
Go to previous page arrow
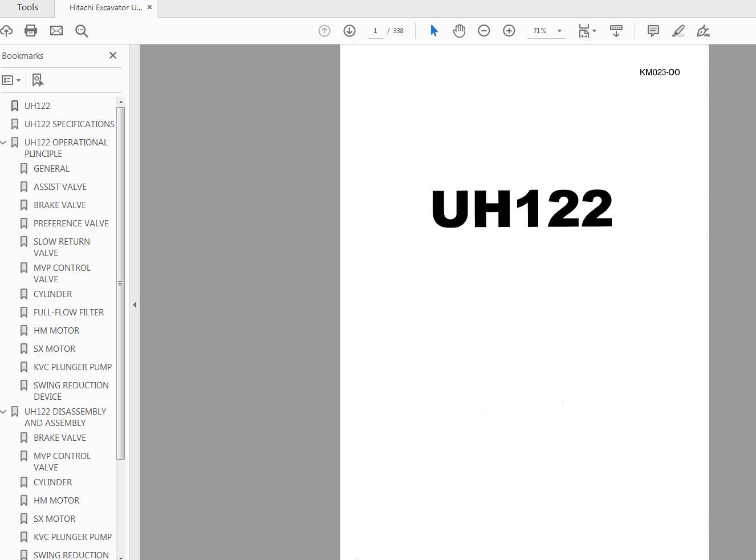coord(324,31)
